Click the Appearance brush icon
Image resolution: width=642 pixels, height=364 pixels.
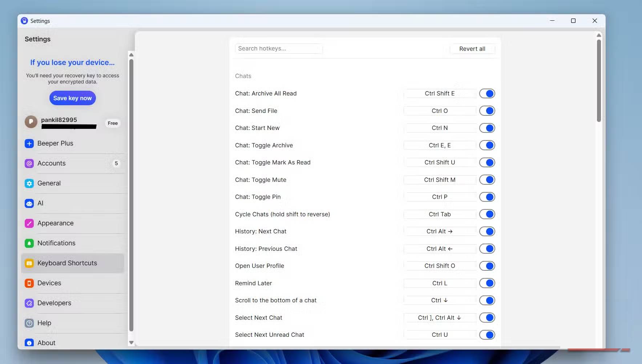click(x=29, y=223)
